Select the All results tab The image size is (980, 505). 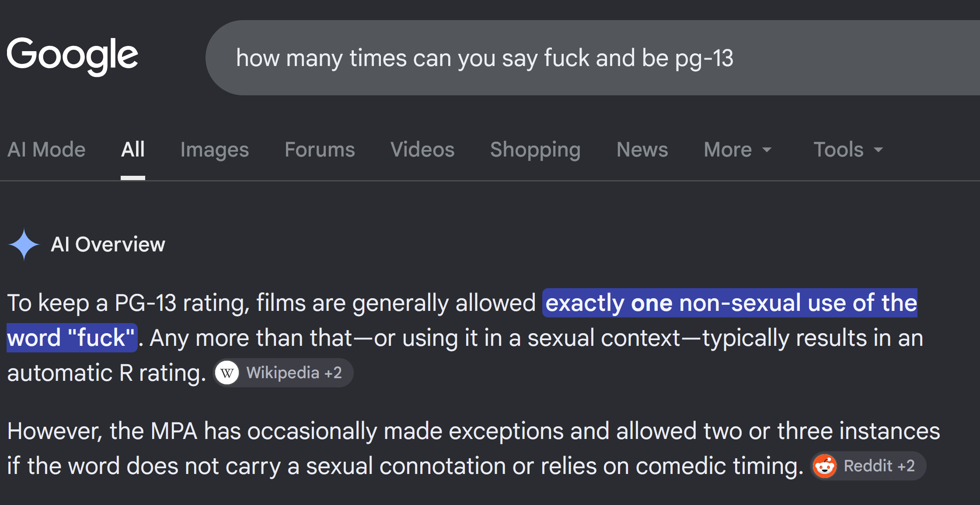(133, 150)
